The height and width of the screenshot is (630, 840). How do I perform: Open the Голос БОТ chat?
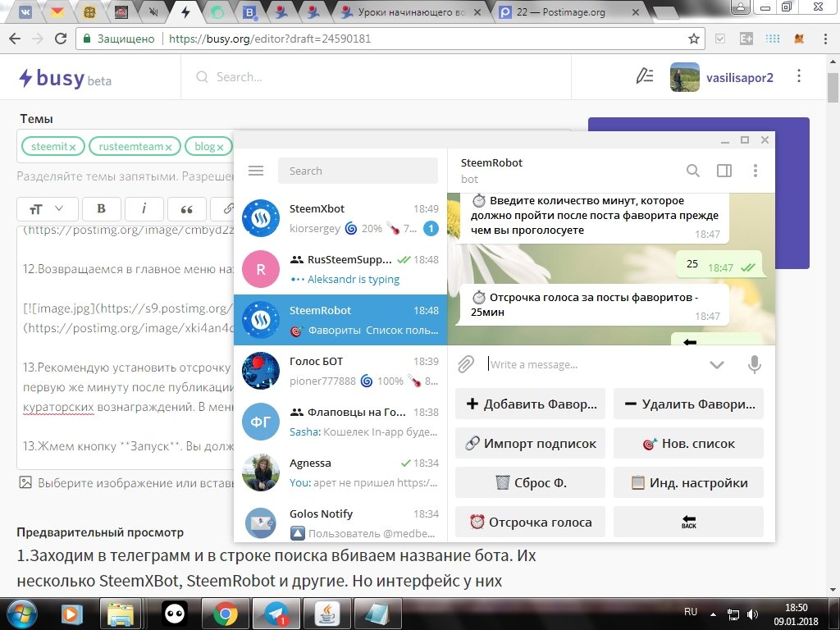pos(340,371)
